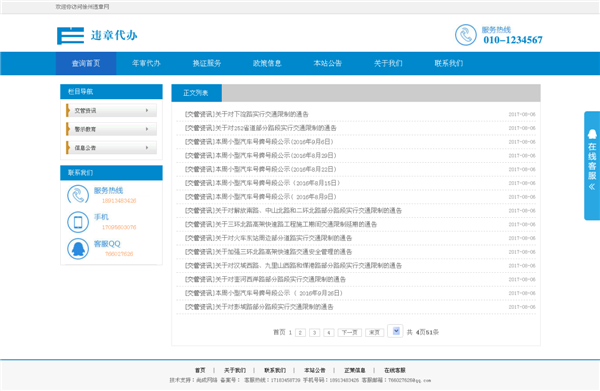Viewport: 600px width, 391px height.
Task: Click the 违章代办 site logo
Action: pos(97,36)
